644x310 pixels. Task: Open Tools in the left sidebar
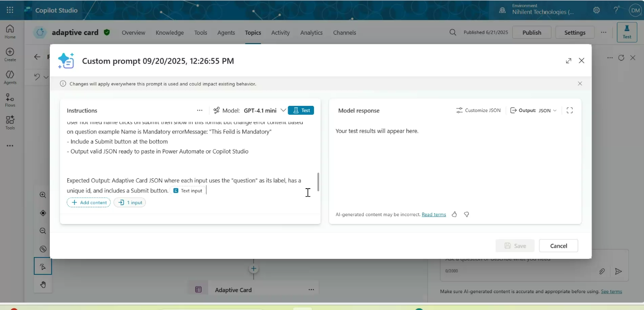[10, 123]
